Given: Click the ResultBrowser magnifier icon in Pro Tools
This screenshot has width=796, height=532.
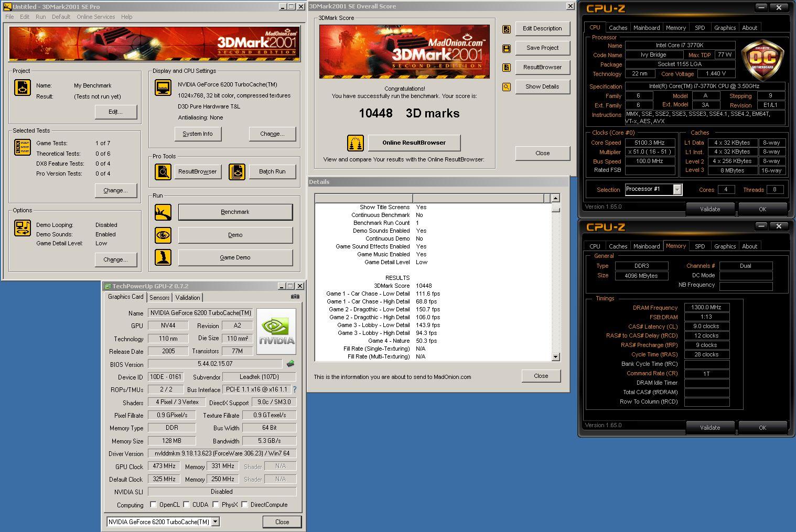Looking at the screenshot, I should [163, 171].
